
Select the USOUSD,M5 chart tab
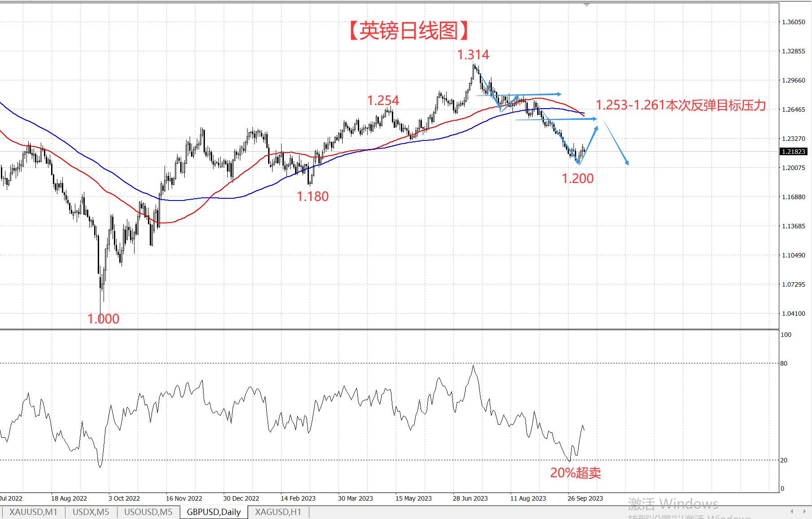click(148, 512)
